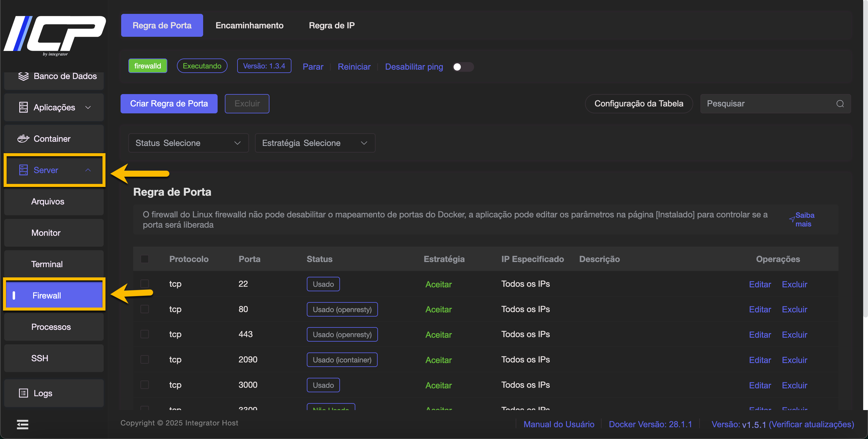The height and width of the screenshot is (439, 868).
Task: Click the Server rack icon in sidebar
Action: (23, 170)
